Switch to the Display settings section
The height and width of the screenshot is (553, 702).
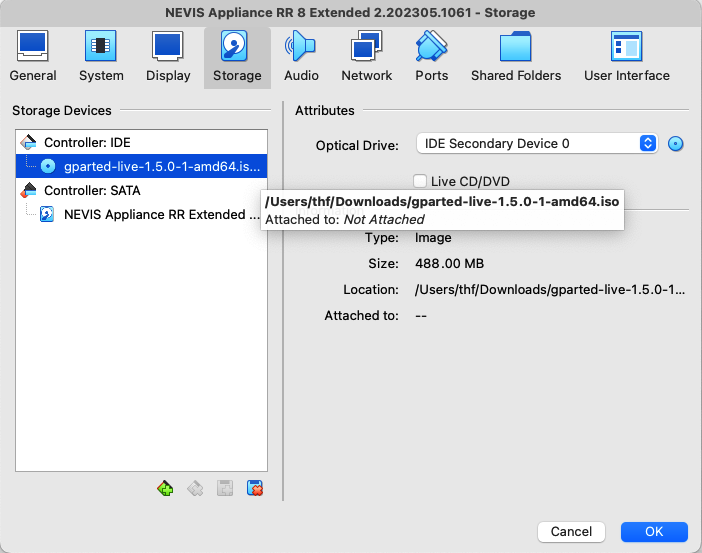pos(168,57)
